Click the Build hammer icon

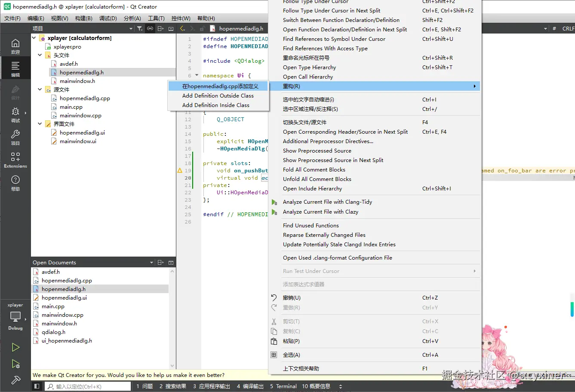tap(15, 380)
